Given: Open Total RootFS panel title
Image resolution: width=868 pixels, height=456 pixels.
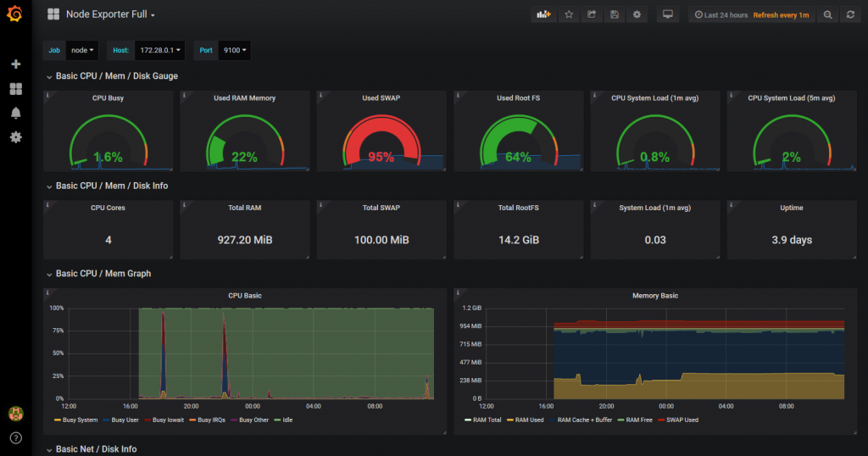Looking at the screenshot, I should click(x=518, y=208).
